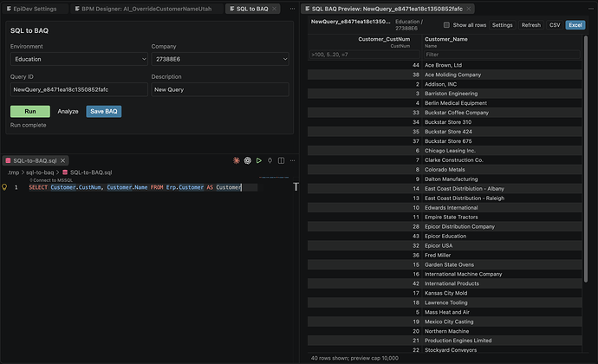The height and width of the screenshot is (364, 598).
Task: Click the split editor icon
Action: click(x=281, y=160)
